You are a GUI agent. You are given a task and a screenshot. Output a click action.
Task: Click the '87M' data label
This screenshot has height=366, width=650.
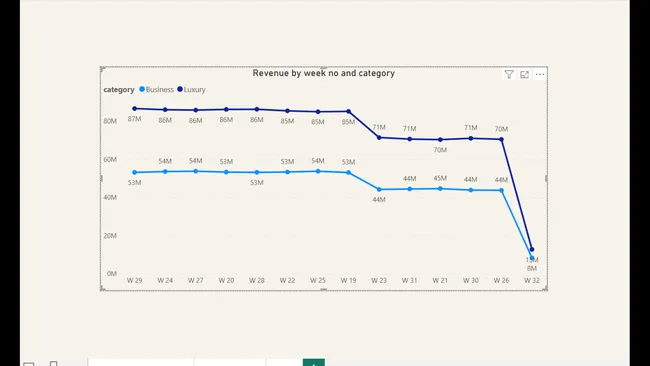134,119
